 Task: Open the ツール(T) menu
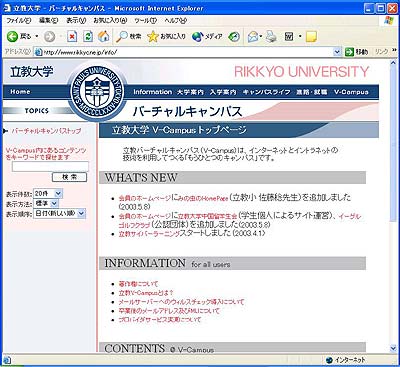click(x=146, y=20)
